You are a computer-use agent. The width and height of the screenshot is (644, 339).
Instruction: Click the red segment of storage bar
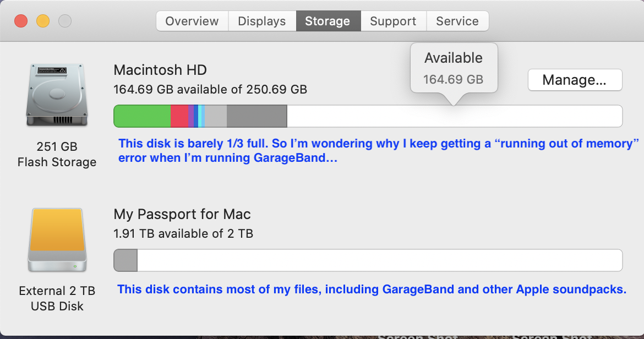pos(179,116)
